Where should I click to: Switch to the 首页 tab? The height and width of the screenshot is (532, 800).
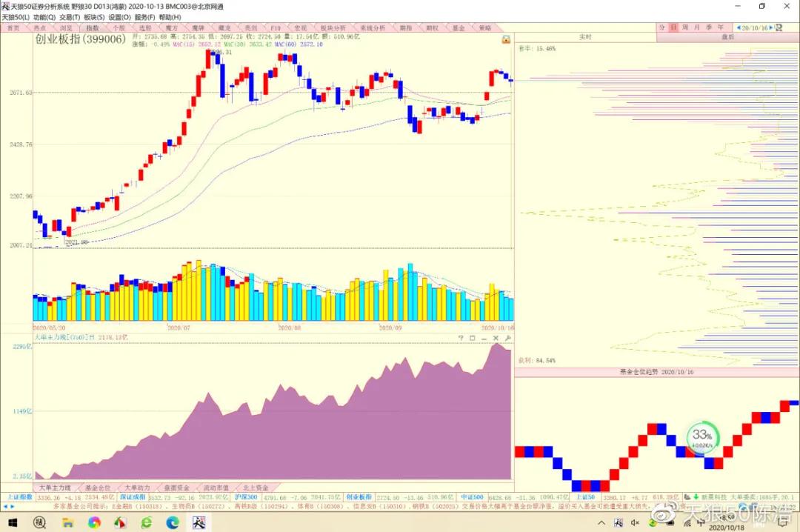pyautogui.click(x=13, y=27)
